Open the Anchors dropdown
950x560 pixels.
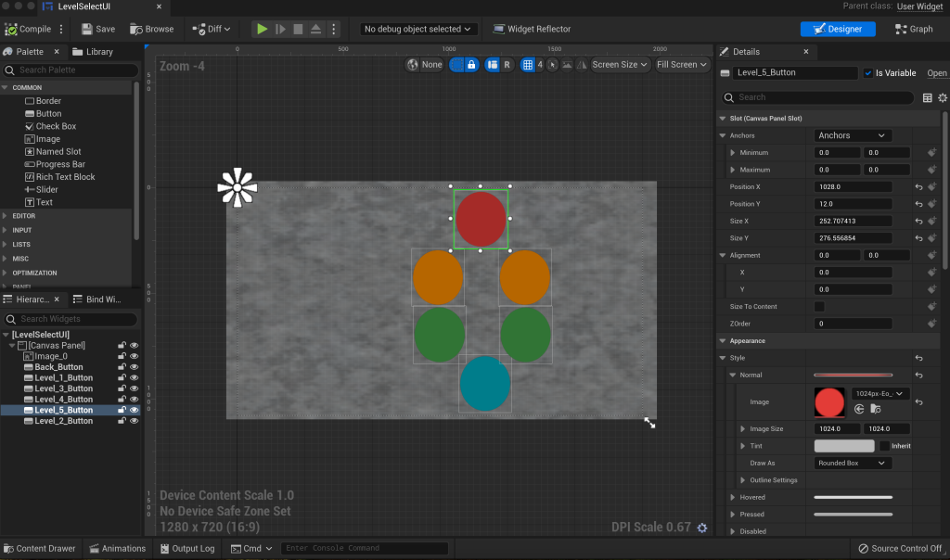[853, 135]
